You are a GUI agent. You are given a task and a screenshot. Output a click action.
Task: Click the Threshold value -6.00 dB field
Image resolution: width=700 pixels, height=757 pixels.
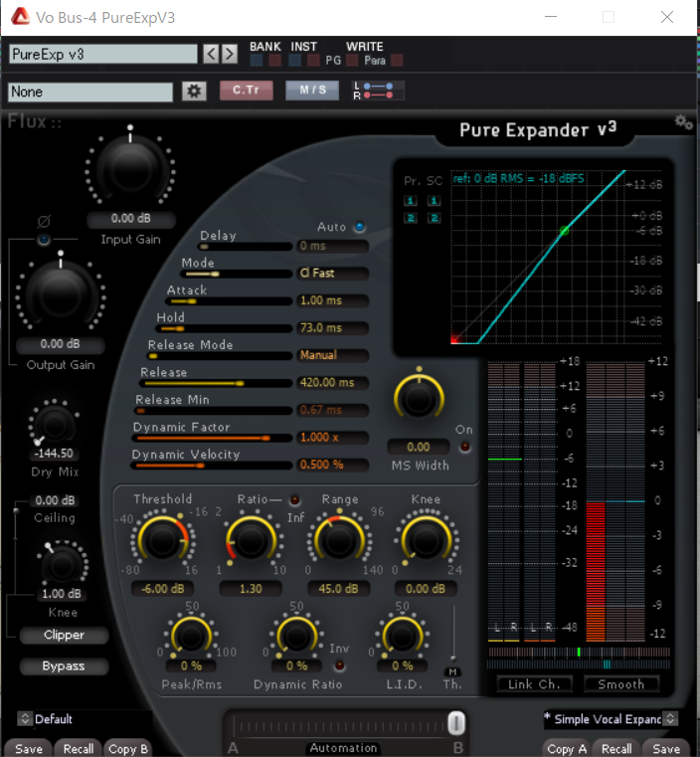163,589
